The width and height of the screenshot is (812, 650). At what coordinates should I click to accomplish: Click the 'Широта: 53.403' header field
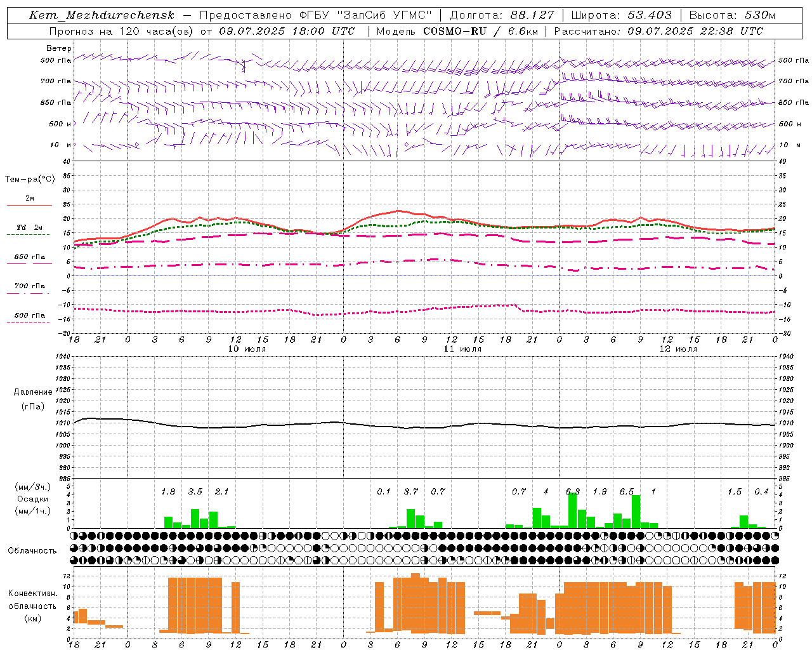(x=621, y=15)
